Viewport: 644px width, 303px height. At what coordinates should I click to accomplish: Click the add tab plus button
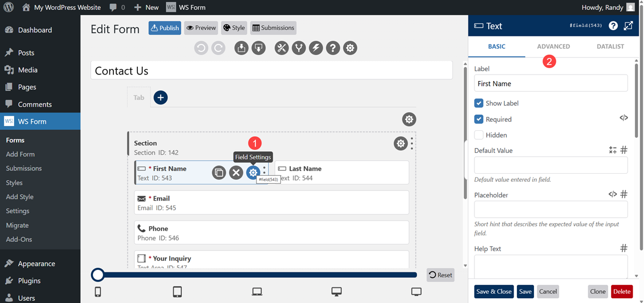(160, 98)
